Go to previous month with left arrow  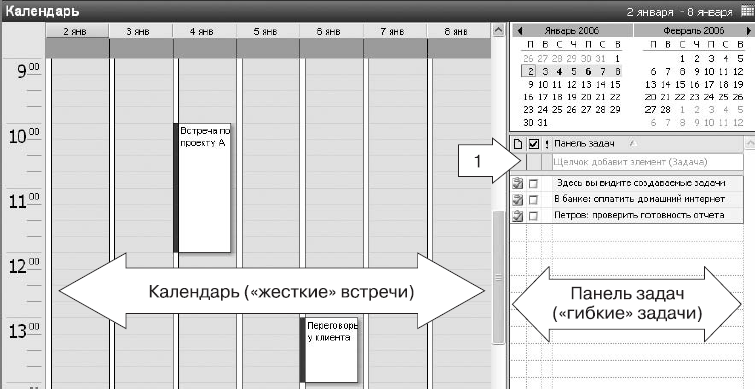520,31
